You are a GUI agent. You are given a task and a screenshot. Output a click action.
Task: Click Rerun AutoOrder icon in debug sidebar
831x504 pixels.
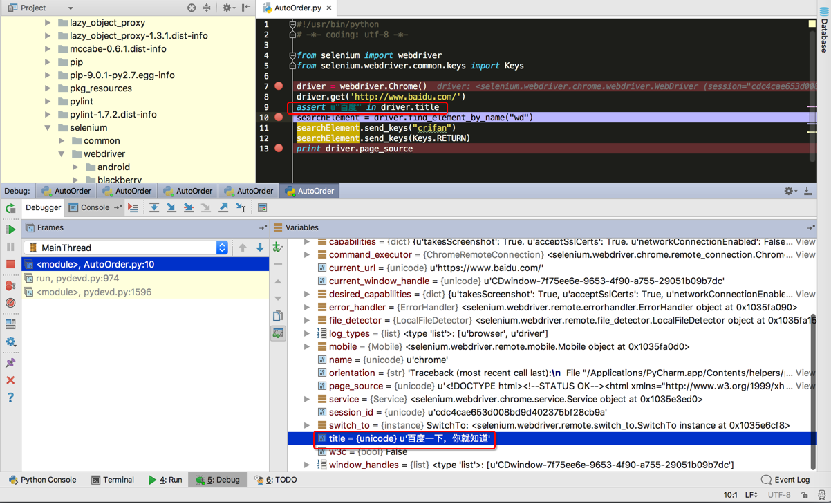click(x=10, y=208)
